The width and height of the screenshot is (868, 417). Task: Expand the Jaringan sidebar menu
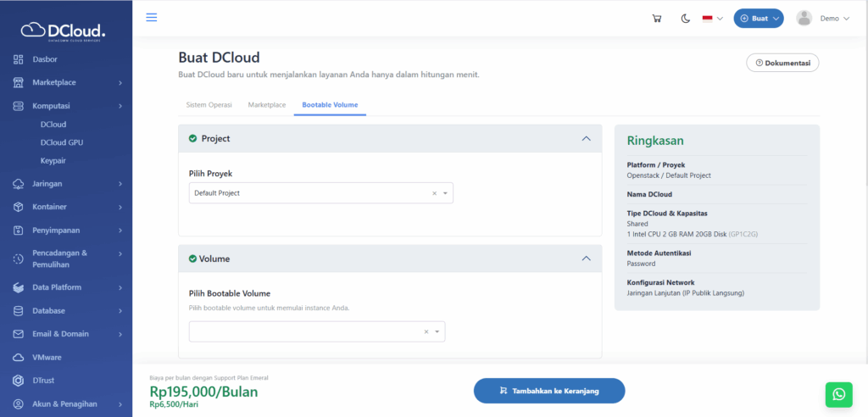66,184
